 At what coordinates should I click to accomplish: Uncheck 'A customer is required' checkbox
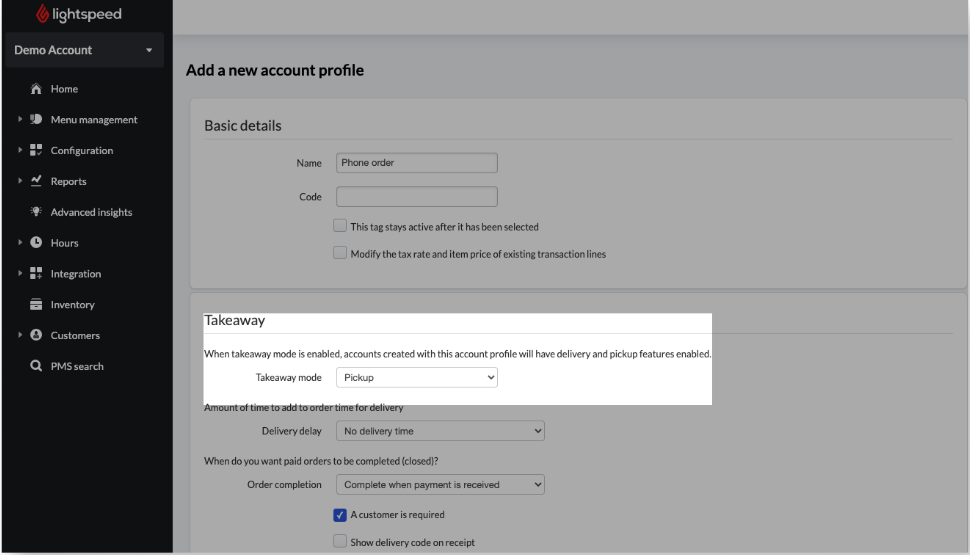[x=340, y=515]
